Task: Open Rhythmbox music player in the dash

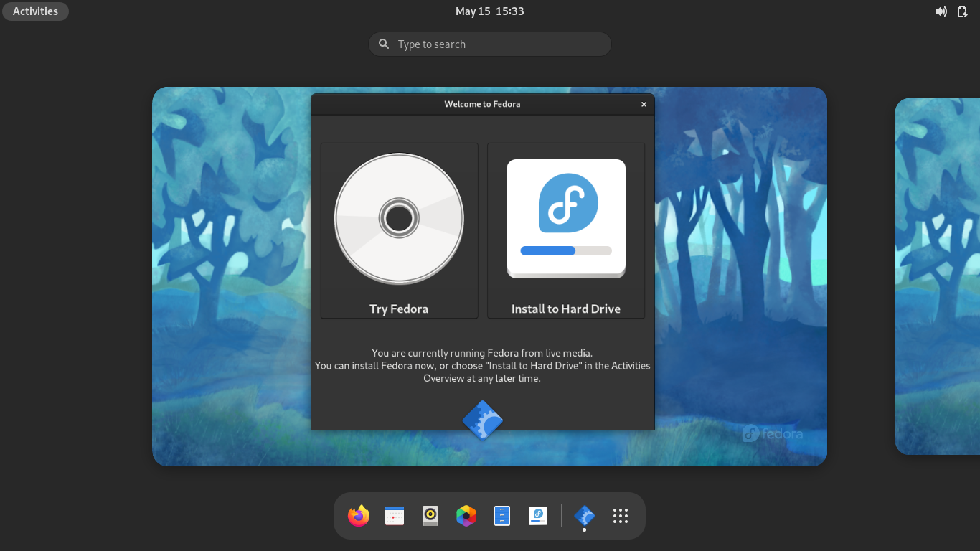Action: tap(430, 516)
